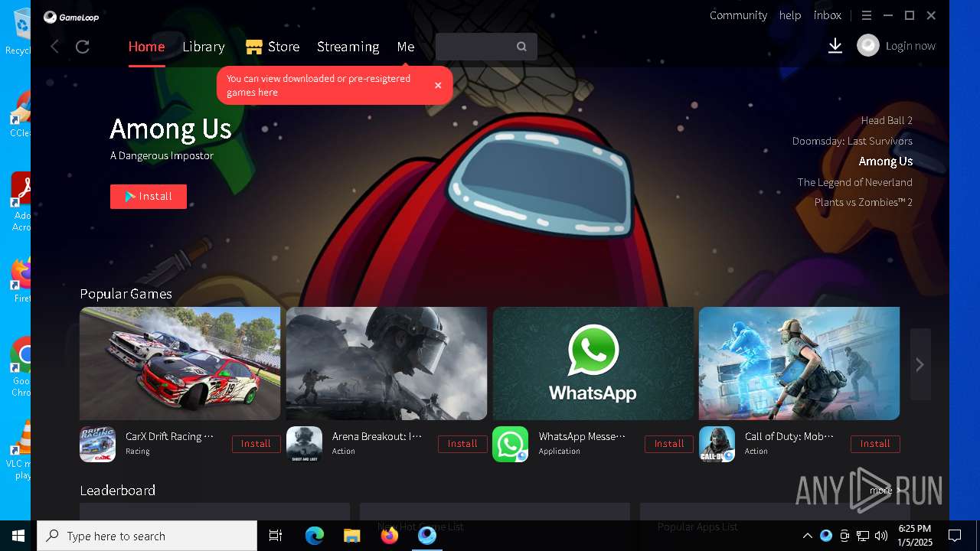
Task: Click the GameLoop taskbar icon
Action: (427, 536)
